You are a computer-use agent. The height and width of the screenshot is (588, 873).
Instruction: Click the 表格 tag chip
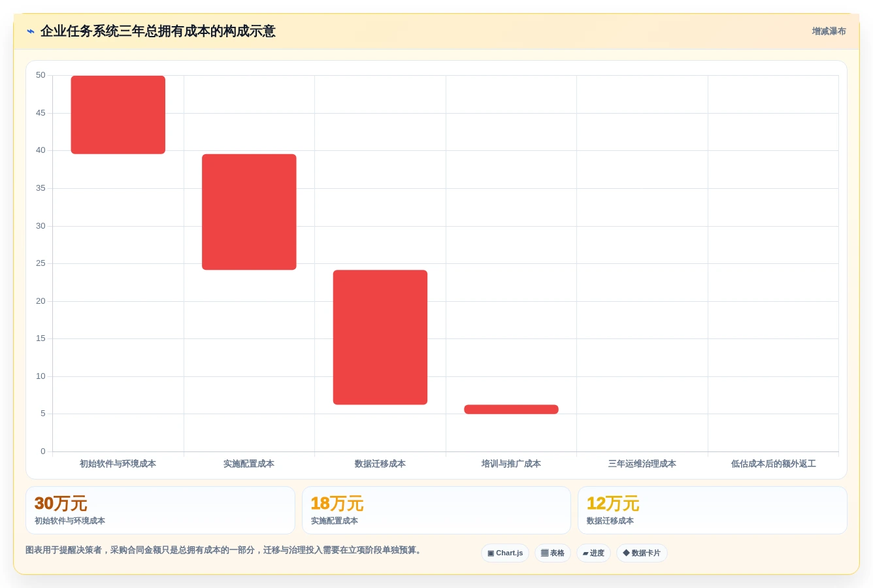(553, 553)
